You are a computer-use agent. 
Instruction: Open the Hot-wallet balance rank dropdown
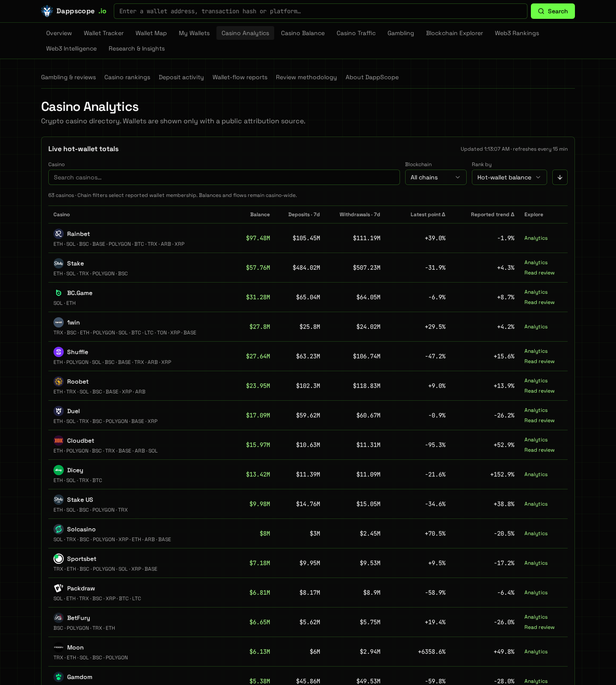coord(509,177)
